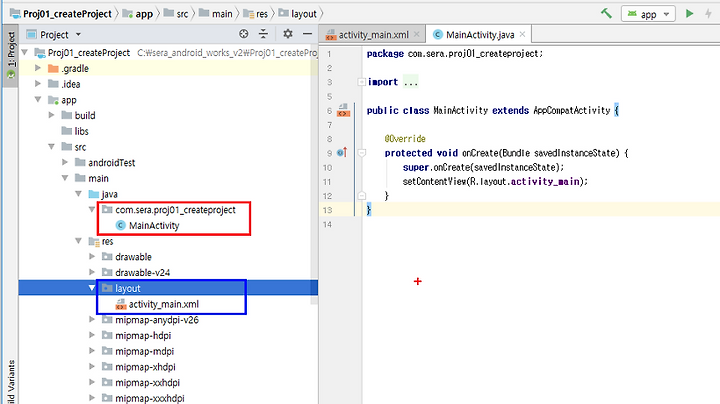The image size is (720, 404).
Task: Collapse the Proj01_createProject root node arrow
Action: pos(25,52)
